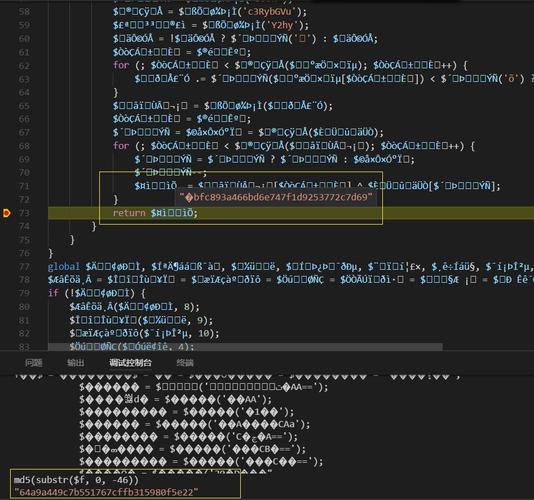The image size is (534, 500).
Task: Click the 'c3RybGVu' string on line 58
Action: (x=270, y=12)
